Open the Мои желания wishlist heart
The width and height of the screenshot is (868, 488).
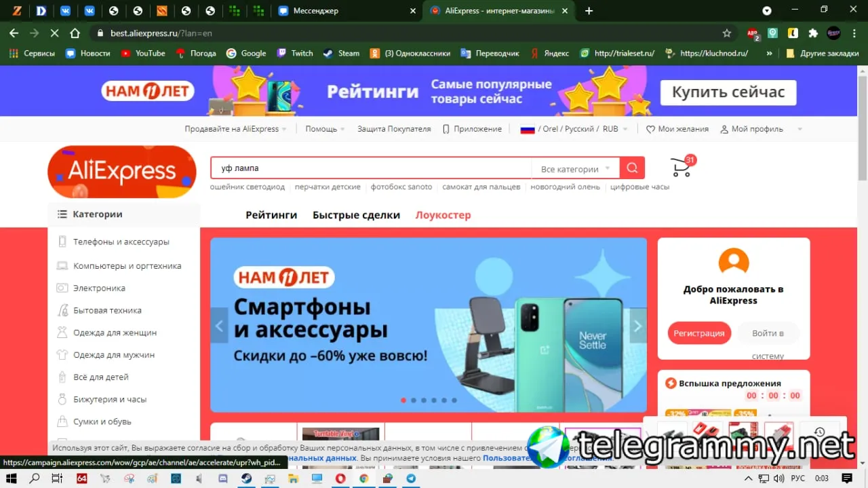click(x=677, y=129)
